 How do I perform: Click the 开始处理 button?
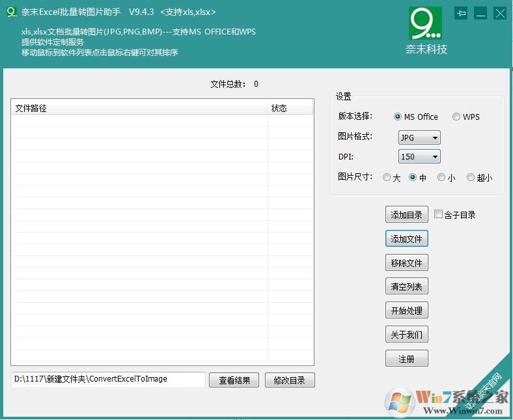pos(407,311)
